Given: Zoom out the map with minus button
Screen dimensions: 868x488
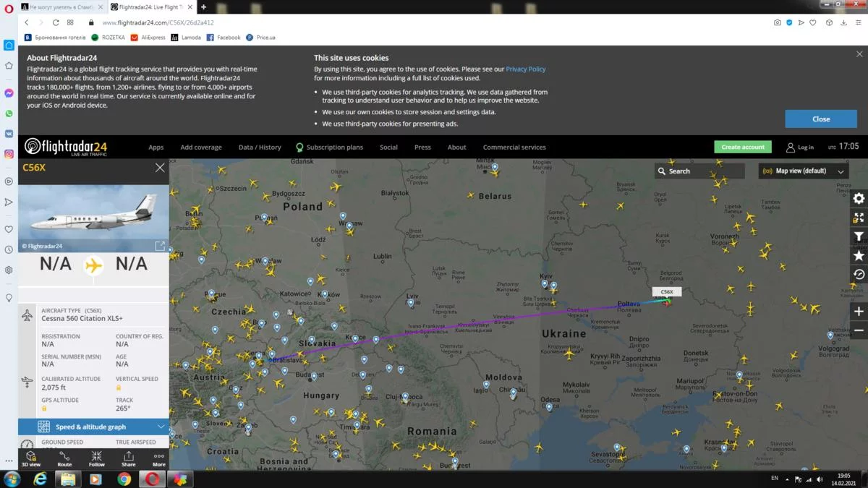Looking at the screenshot, I should 859,330.
